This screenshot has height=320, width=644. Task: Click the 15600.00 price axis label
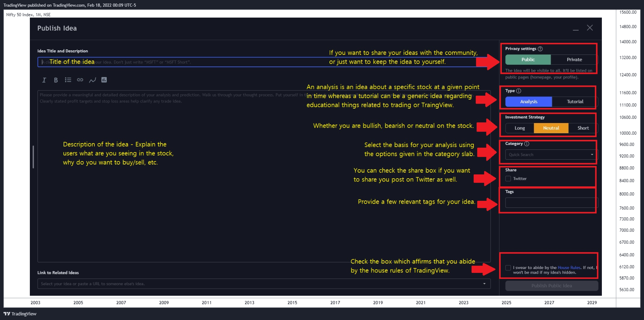pos(628,12)
